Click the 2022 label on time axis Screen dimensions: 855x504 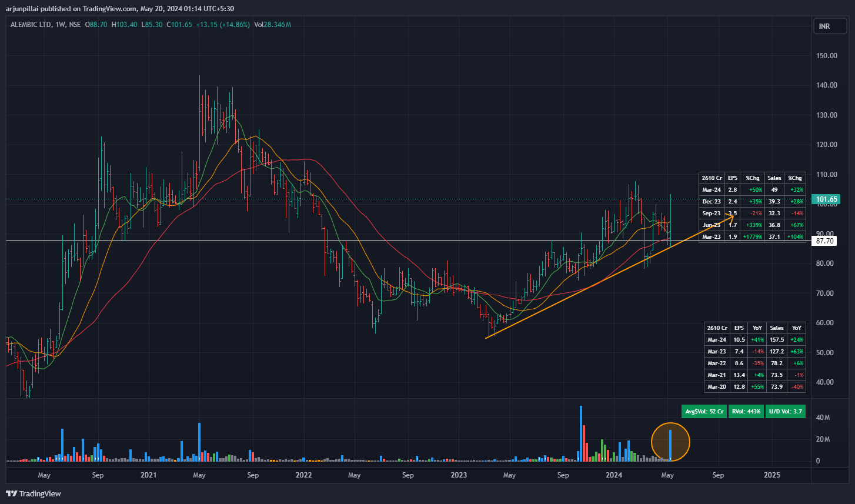(303, 475)
